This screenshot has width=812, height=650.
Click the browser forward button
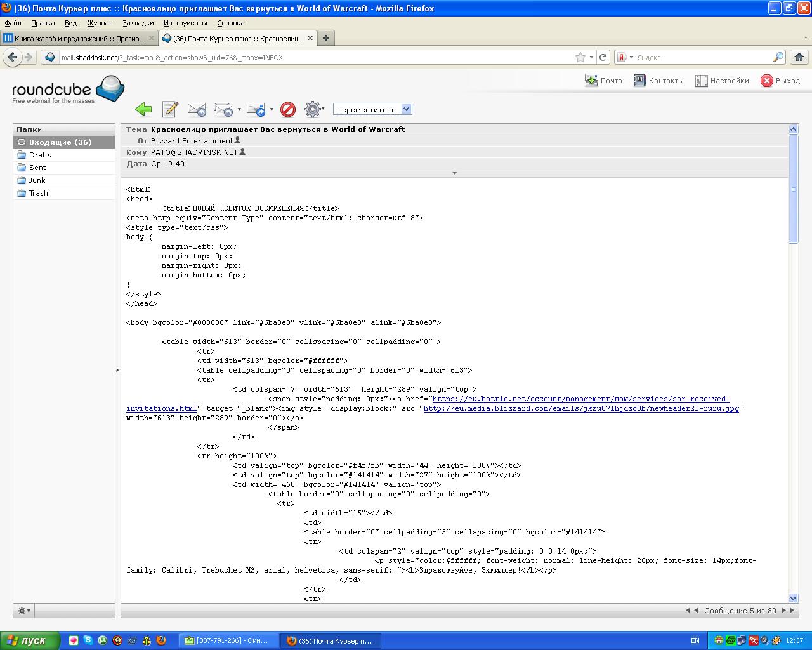click(x=29, y=57)
